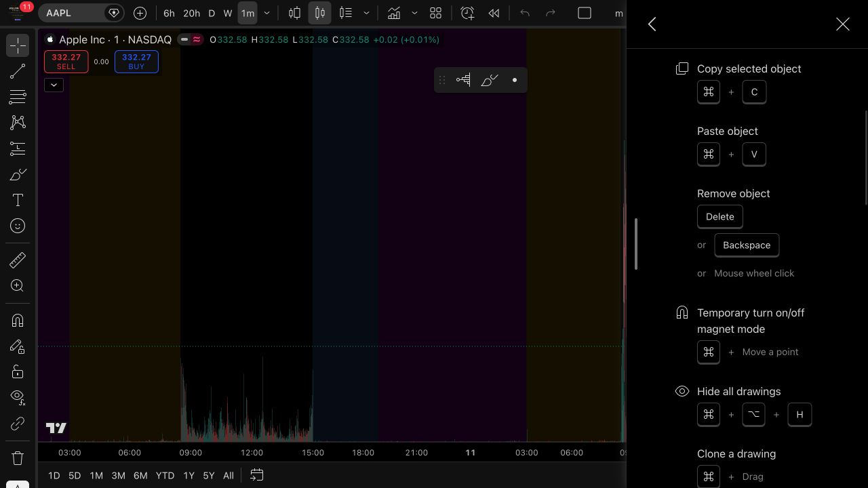Viewport: 868px width, 488px height.
Task: Open the forecasting and measurement tools
Action: (18, 148)
